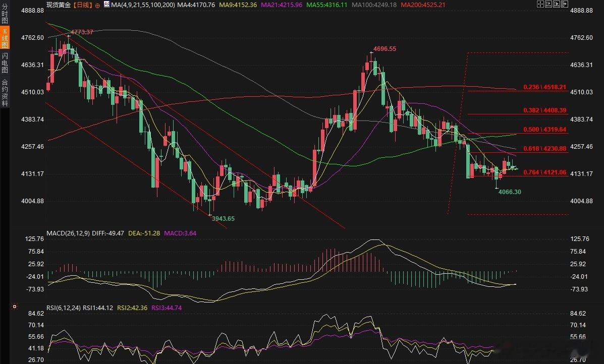The image size is (604, 364).
Task: Click the 4773.37 high price marker
Action: [x=82, y=32]
